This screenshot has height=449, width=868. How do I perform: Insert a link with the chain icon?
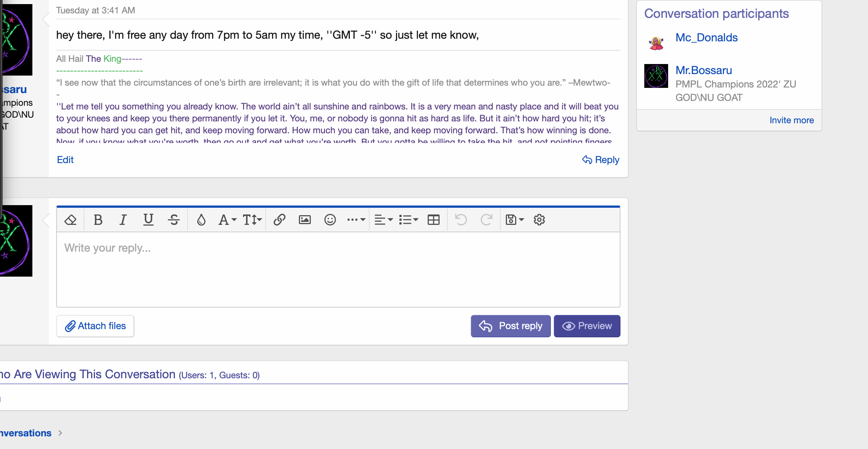click(280, 220)
